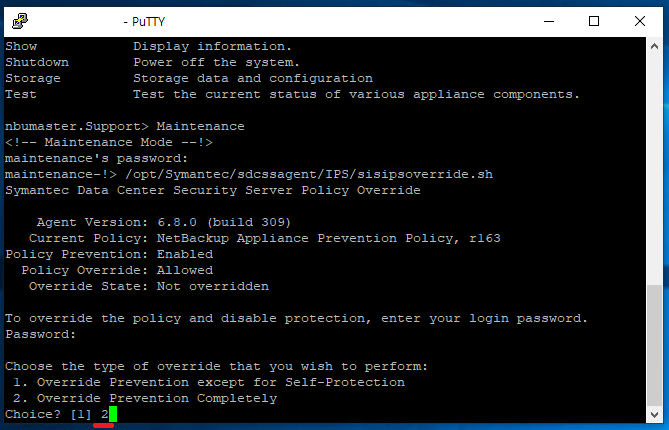Minimize the PuTTY window

(549, 21)
